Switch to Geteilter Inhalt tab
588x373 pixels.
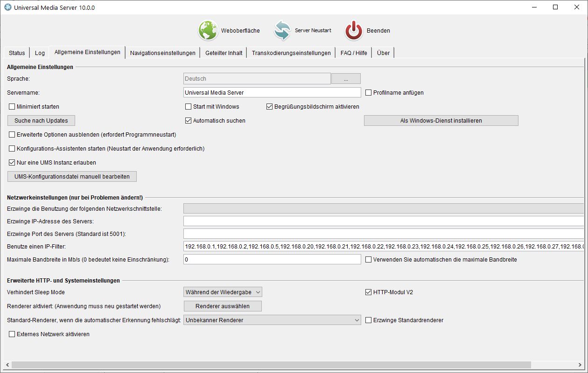pos(224,53)
